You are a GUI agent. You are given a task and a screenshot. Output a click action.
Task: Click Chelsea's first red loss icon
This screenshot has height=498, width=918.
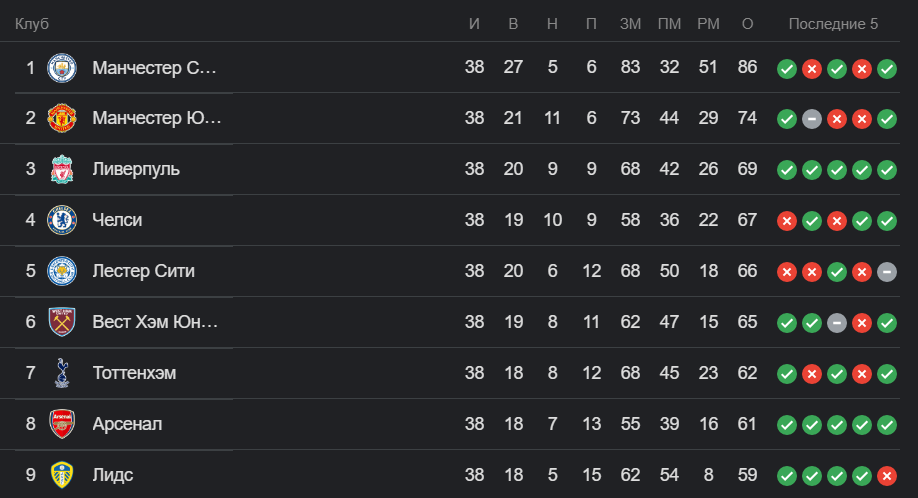787,221
